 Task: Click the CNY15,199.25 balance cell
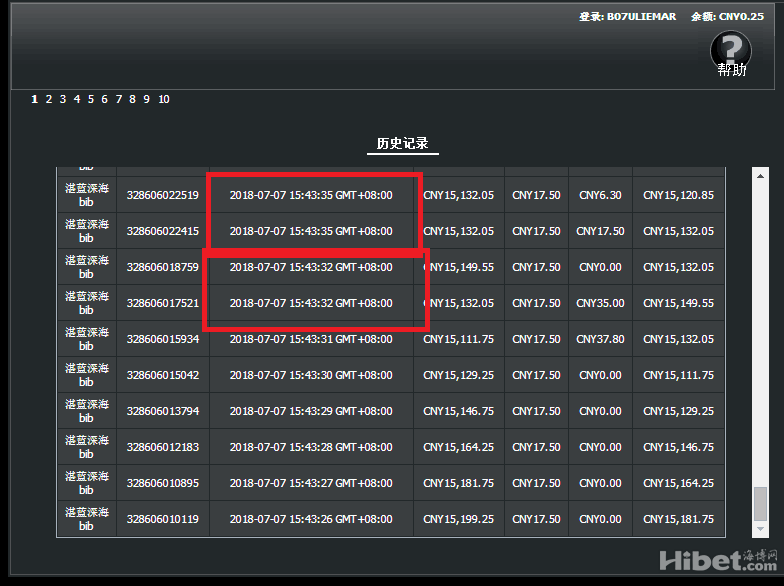458,519
